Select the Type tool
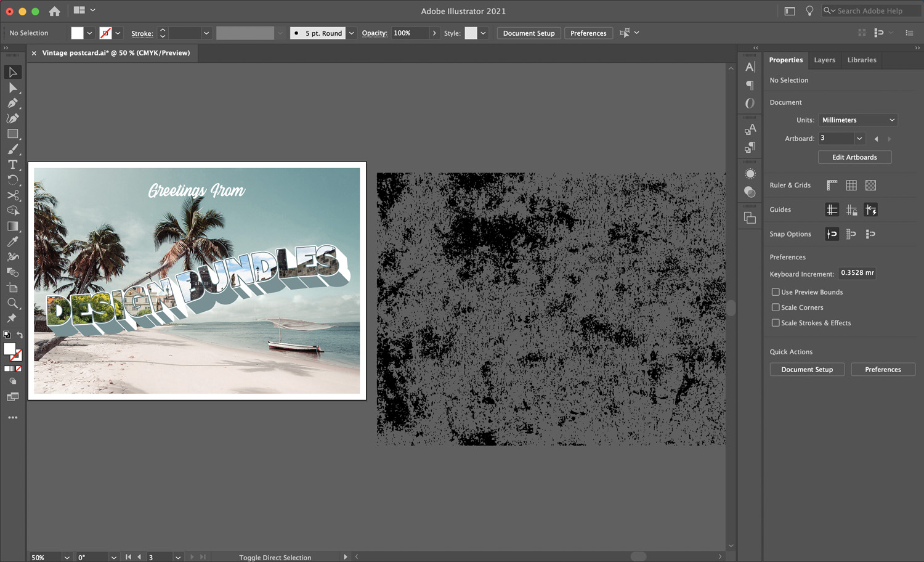 (x=12, y=165)
